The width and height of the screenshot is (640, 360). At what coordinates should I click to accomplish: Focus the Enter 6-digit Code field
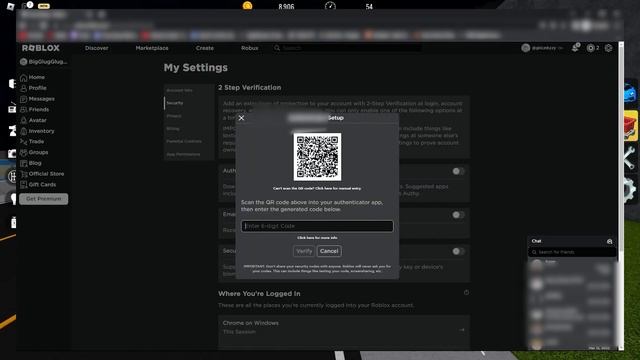(317, 226)
